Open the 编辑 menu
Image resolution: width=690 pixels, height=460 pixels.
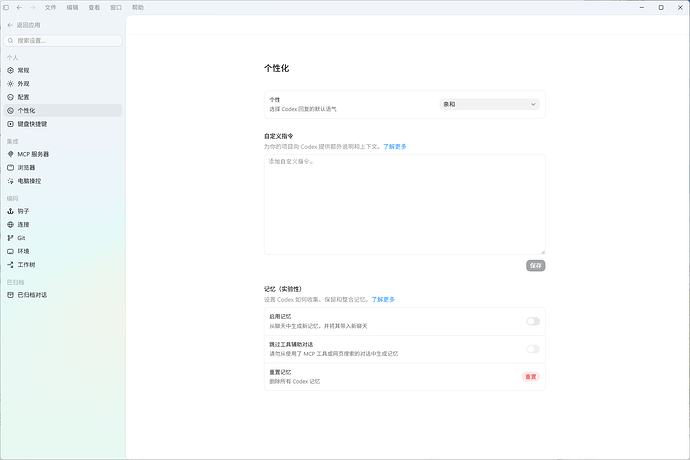(73, 7)
